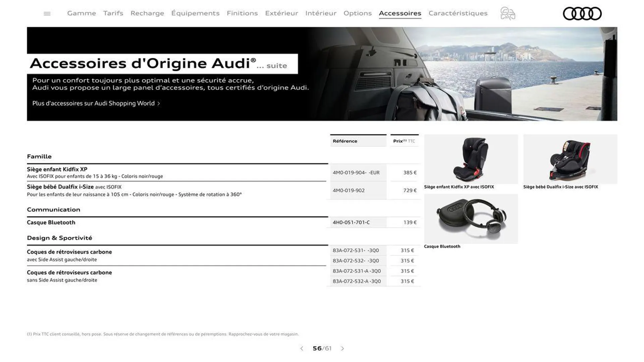This screenshot has height=362, width=644.
Task: Open the Tarifs tab
Action: pyautogui.click(x=113, y=13)
